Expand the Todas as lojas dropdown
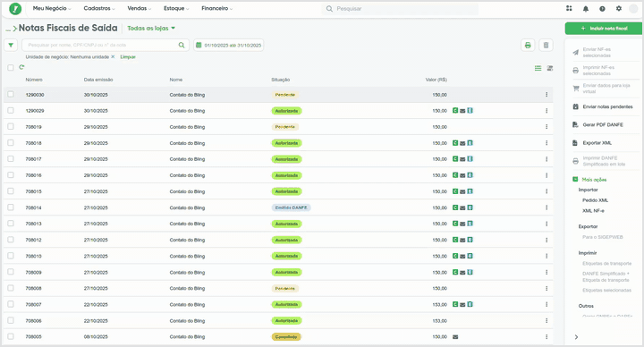 (x=151, y=29)
